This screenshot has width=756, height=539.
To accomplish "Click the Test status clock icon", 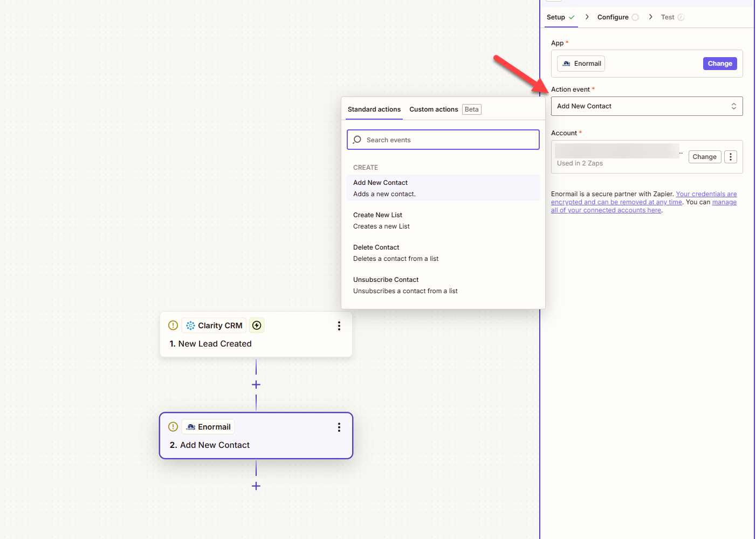I will (681, 17).
